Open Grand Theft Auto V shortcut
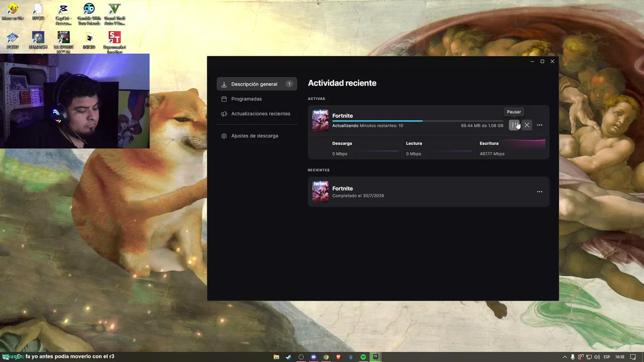 (x=115, y=14)
